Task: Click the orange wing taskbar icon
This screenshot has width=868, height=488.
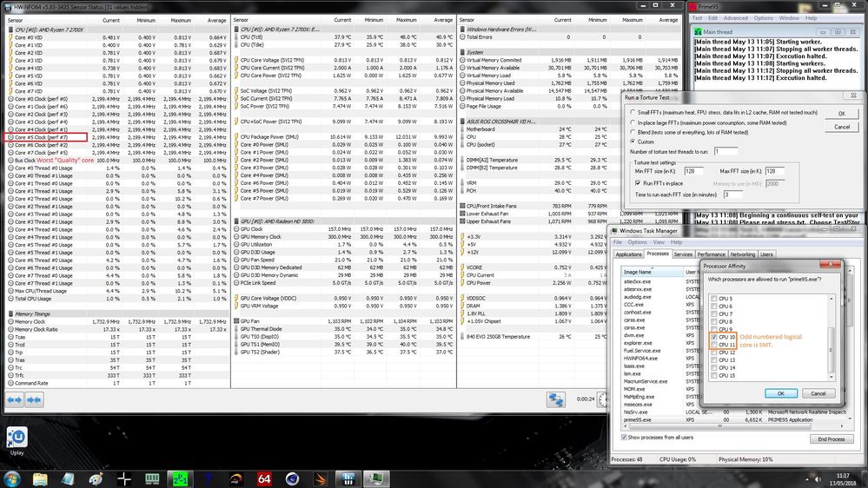Action: [x=321, y=479]
